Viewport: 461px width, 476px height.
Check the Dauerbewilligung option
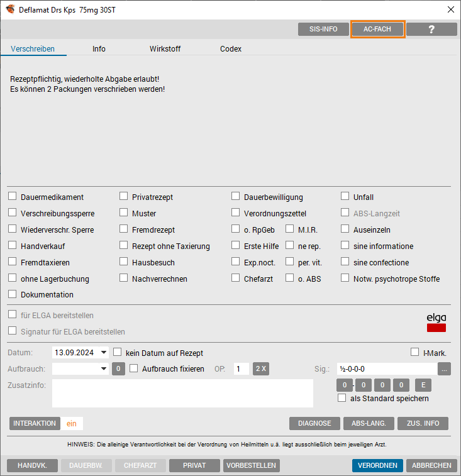235,196
